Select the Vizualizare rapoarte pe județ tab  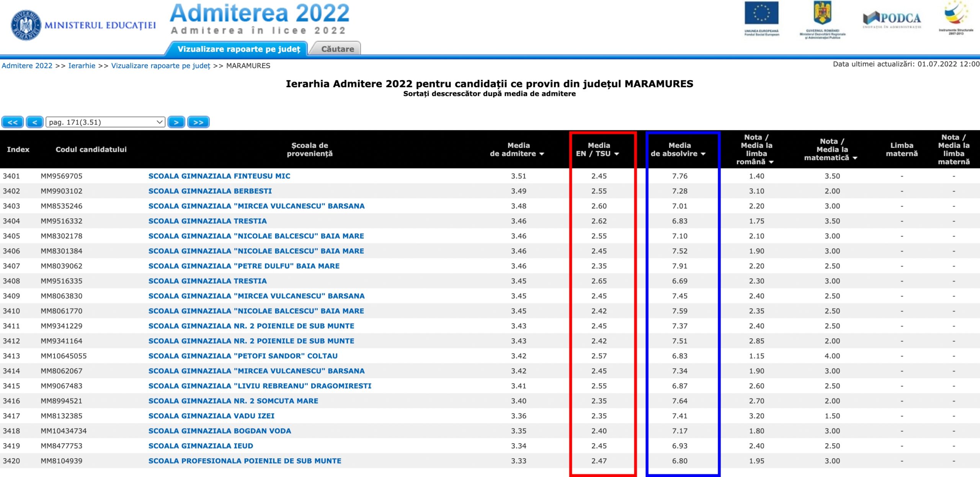pos(239,49)
